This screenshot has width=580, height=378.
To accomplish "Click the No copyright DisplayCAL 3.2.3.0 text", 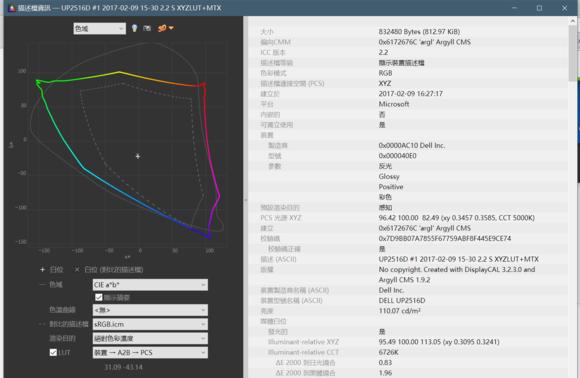I will tap(457, 274).
